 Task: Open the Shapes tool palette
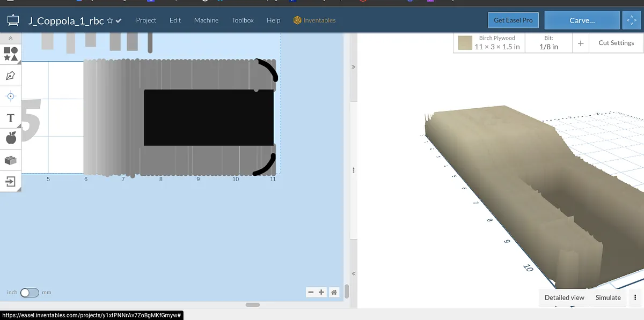(10, 54)
